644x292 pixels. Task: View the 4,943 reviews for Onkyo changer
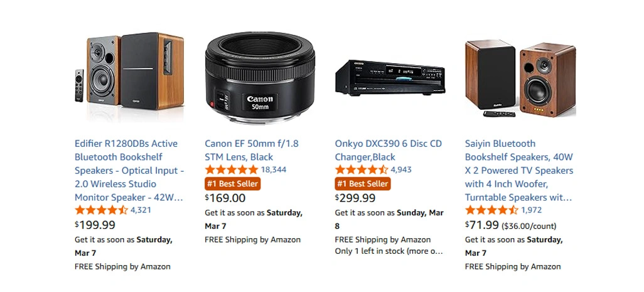(x=401, y=170)
